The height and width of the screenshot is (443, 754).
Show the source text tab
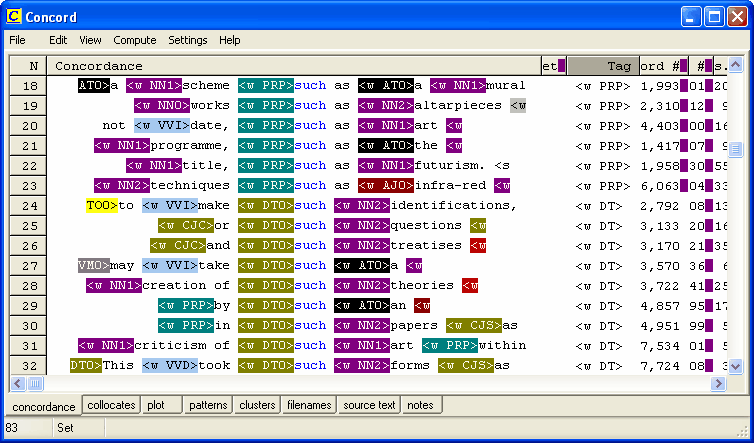369,405
